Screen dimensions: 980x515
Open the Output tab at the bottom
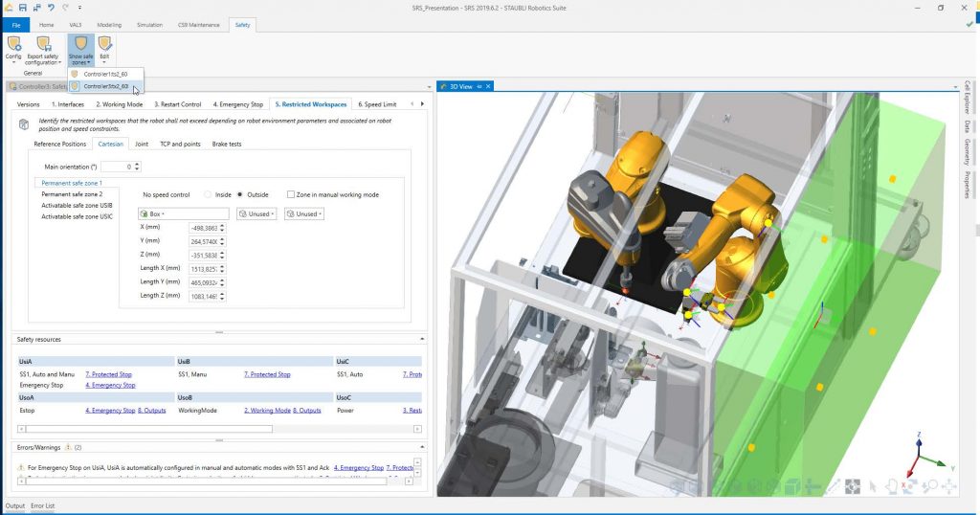15,505
